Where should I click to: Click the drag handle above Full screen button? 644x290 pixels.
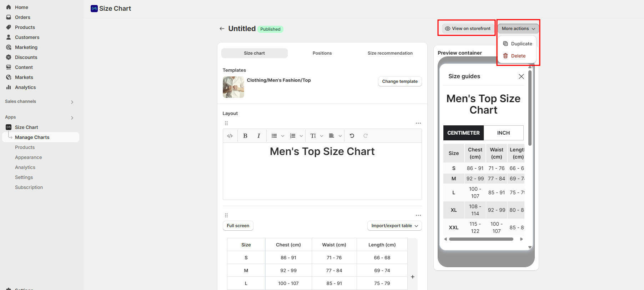(226, 215)
